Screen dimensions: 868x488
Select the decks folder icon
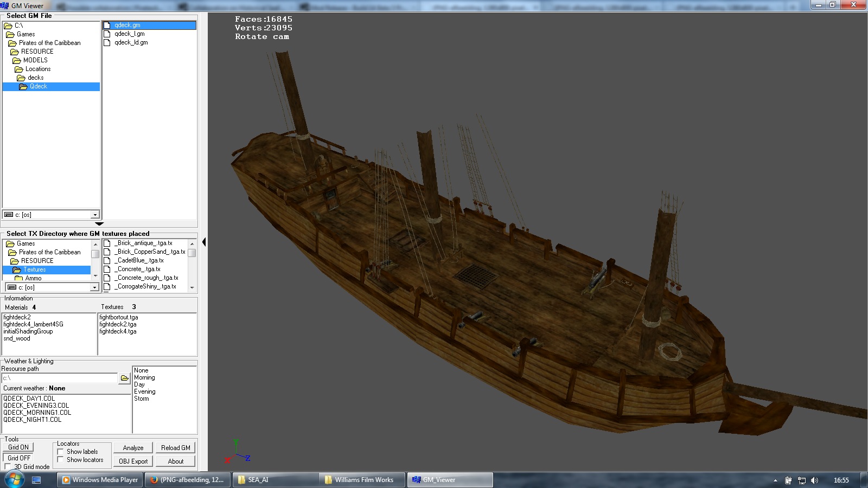(21, 78)
